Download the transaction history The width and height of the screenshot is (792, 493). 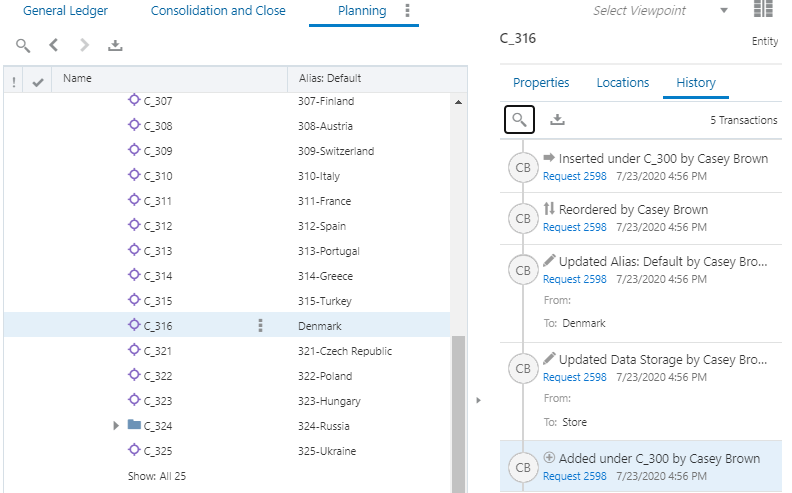pyautogui.click(x=558, y=120)
